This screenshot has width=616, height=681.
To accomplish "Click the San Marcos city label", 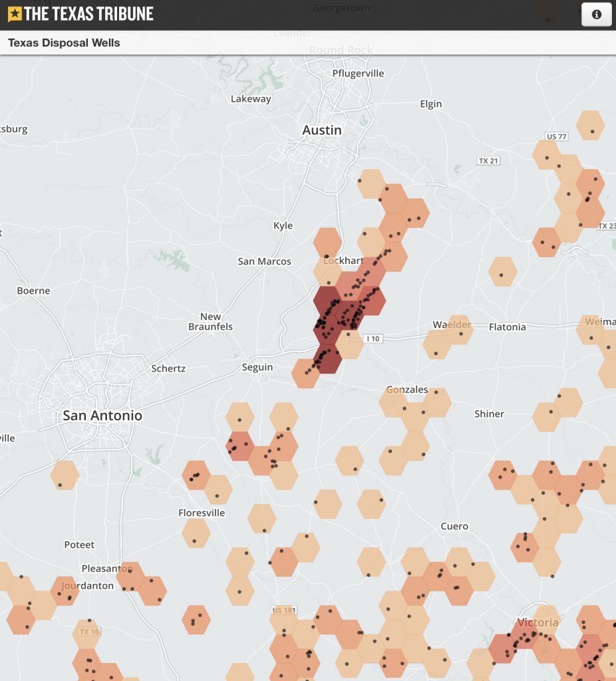I will click(264, 261).
